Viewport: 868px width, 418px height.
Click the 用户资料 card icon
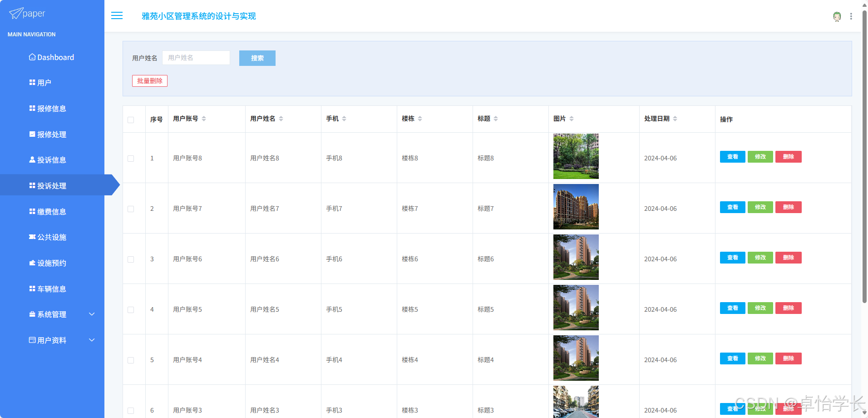pyautogui.click(x=32, y=340)
